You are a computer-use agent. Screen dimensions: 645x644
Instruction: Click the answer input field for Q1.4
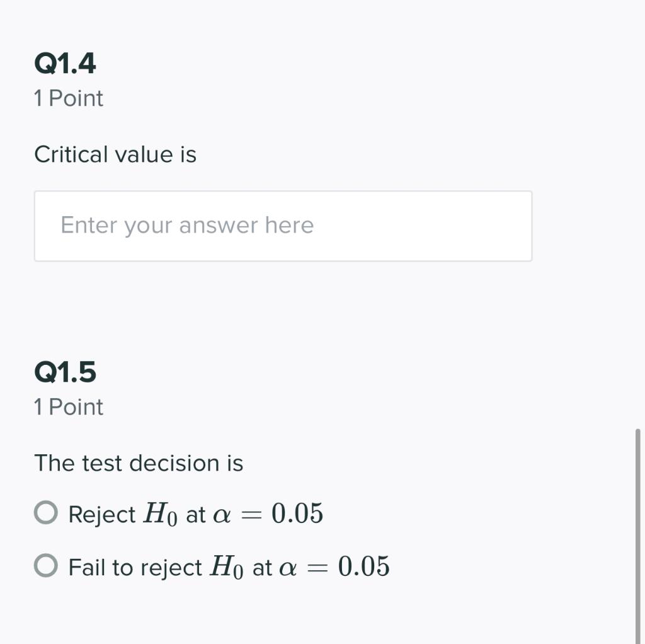click(283, 225)
